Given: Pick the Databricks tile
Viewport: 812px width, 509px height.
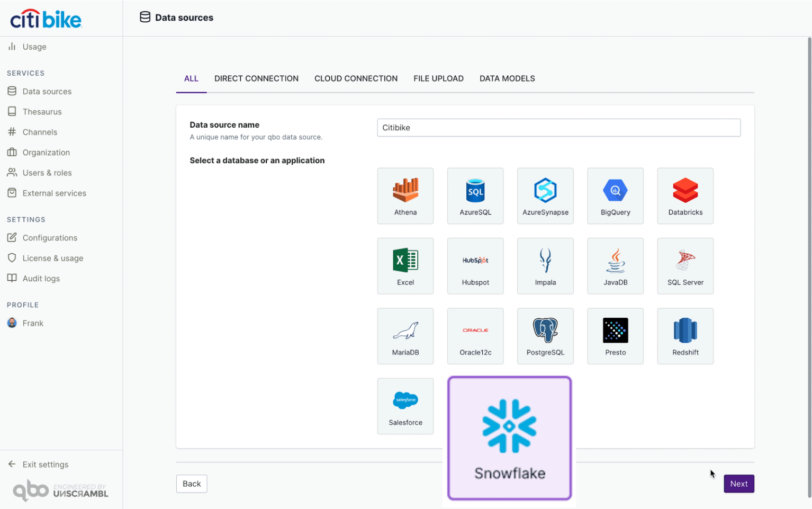Looking at the screenshot, I should coord(685,196).
